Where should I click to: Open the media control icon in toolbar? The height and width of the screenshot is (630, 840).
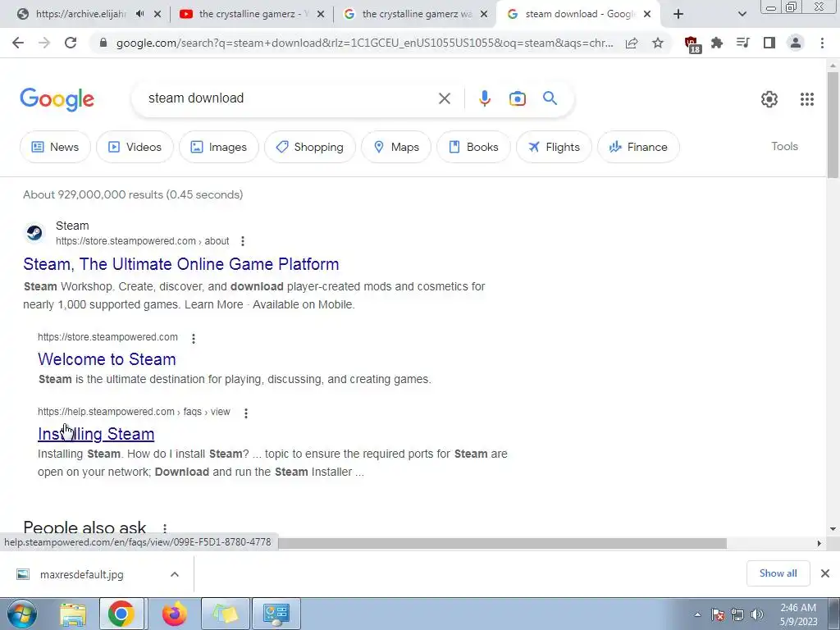pyautogui.click(x=743, y=43)
